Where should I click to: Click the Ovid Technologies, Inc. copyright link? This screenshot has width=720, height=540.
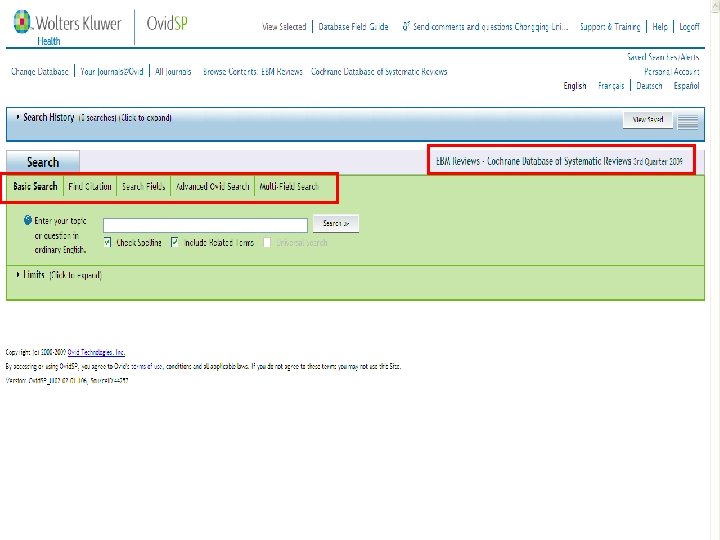96,352
